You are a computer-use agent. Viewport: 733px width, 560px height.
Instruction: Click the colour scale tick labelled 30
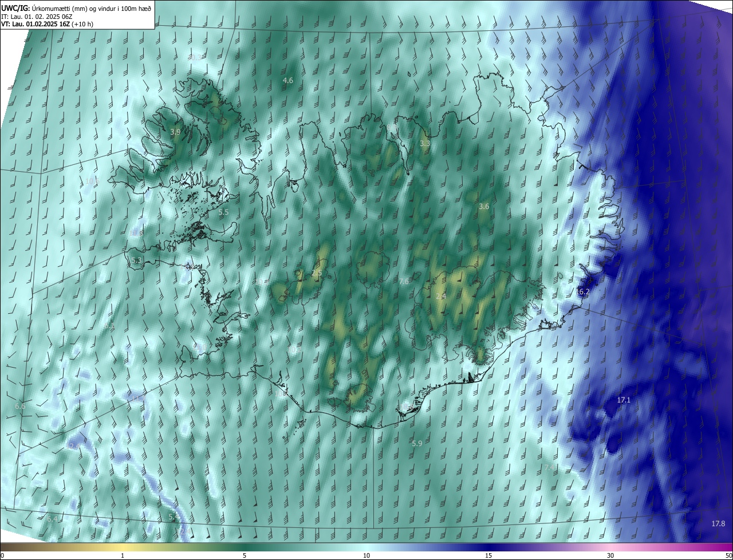click(610, 555)
